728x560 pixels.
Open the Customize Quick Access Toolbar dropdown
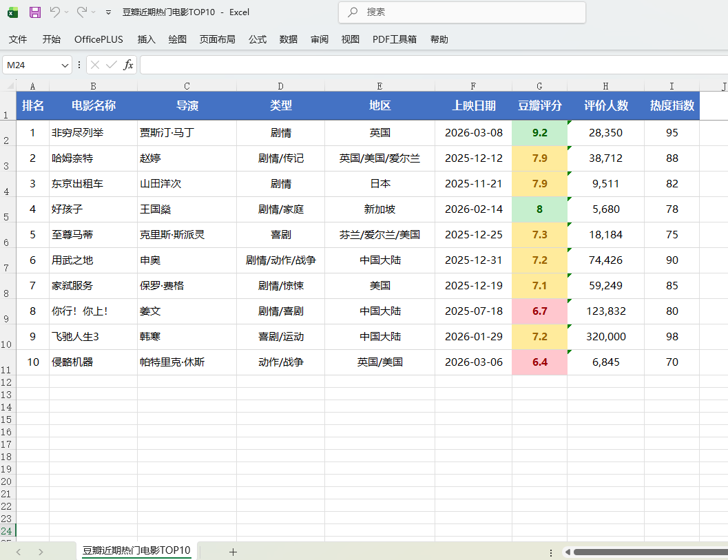pyautogui.click(x=108, y=12)
